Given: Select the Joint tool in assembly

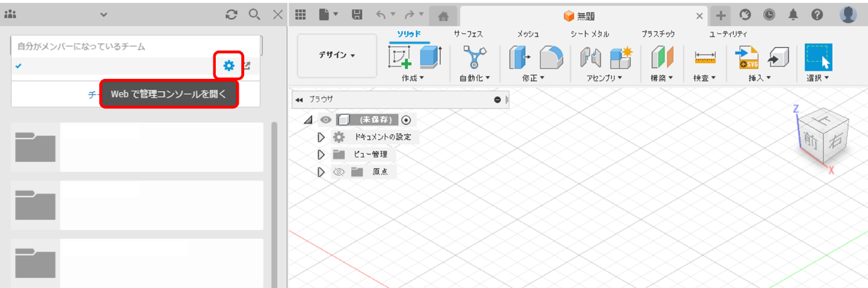Looking at the screenshot, I should (x=590, y=57).
